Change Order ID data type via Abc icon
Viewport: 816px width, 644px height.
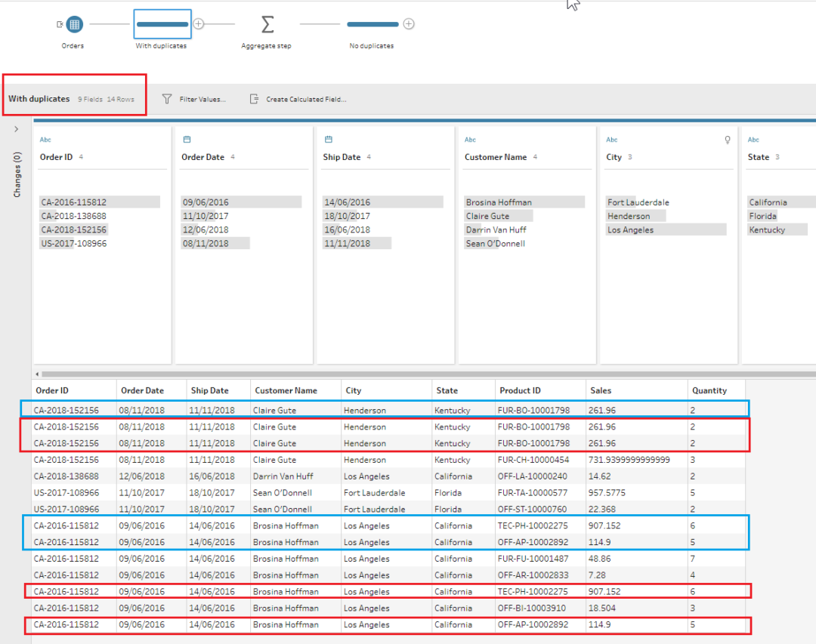pyautogui.click(x=45, y=139)
